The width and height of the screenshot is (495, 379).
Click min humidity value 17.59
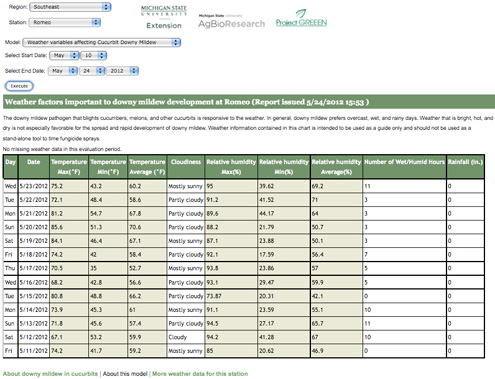pyautogui.click(x=284, y=254)
